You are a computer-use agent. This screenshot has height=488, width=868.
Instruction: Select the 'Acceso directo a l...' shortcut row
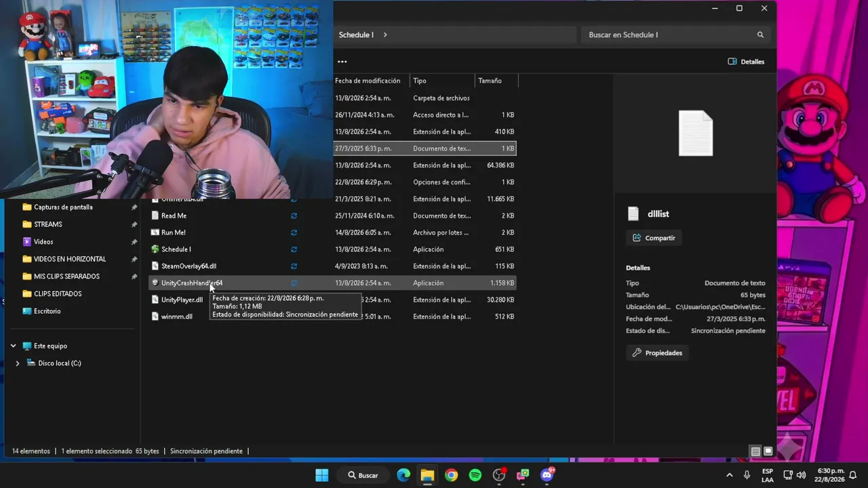coord(425,115)
